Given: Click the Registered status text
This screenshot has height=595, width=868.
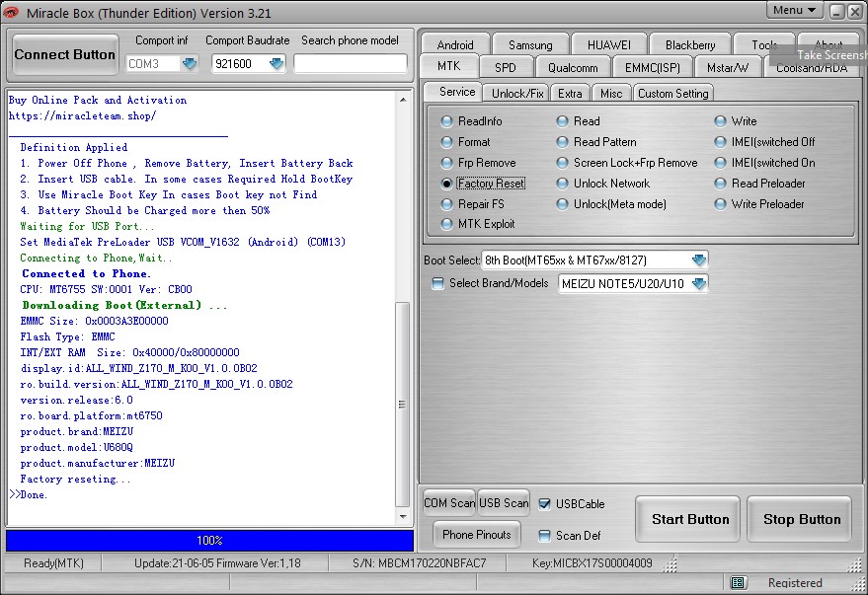Looking at the screenshot, I should point(795,583).
